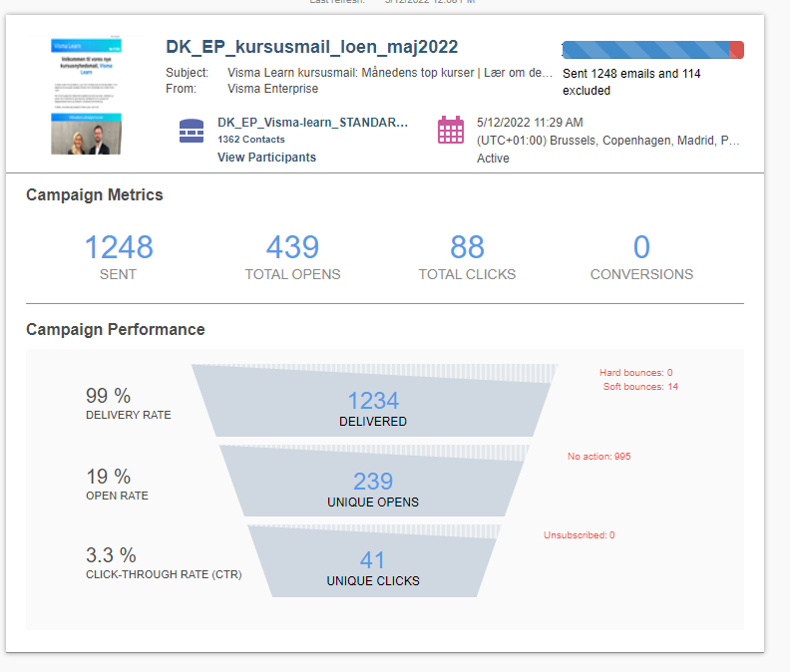Click Unsubscribed: 0 label

(579, 535)
